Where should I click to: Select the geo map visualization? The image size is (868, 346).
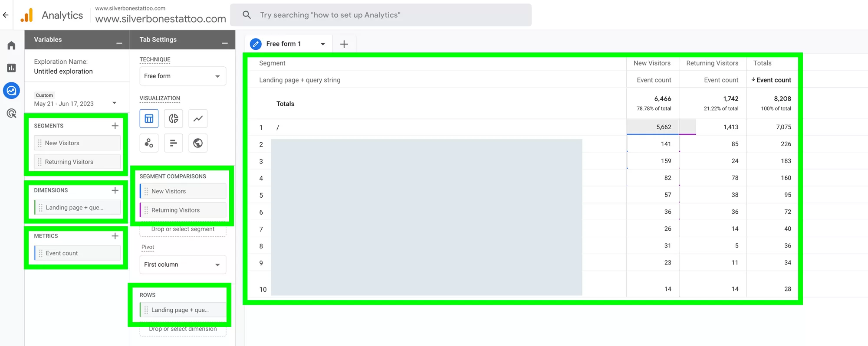198,143
